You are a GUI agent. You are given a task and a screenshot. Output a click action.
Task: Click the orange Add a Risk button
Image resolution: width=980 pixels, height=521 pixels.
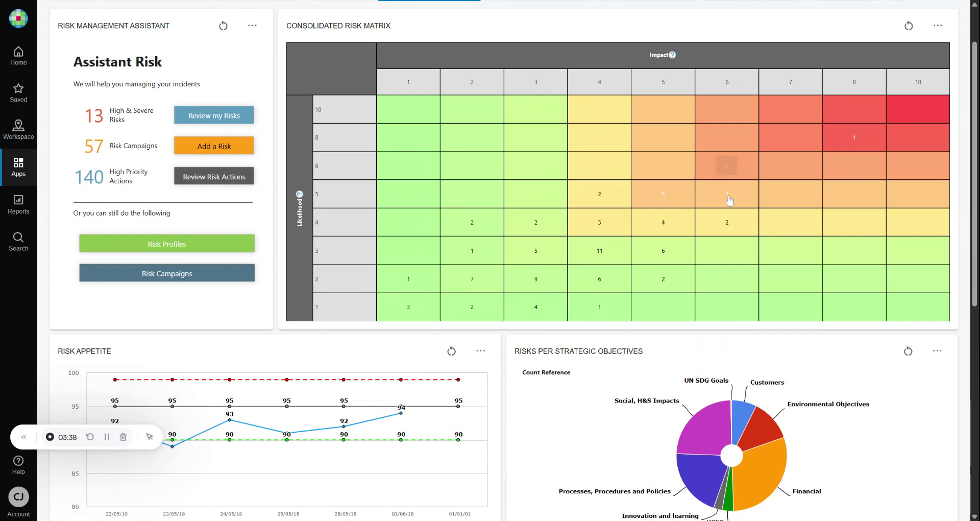(214, 146)
